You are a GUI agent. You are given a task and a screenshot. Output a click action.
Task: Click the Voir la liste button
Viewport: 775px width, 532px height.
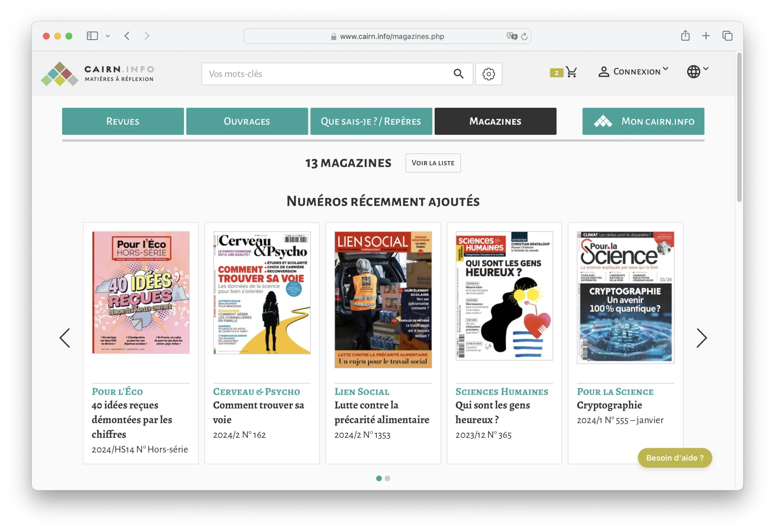coord(433,163)
